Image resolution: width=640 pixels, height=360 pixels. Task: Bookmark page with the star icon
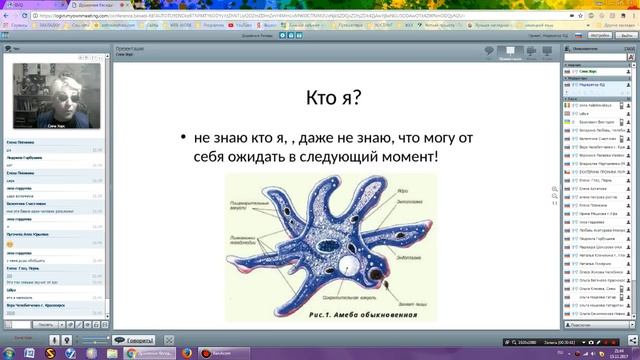coord(580,16)
